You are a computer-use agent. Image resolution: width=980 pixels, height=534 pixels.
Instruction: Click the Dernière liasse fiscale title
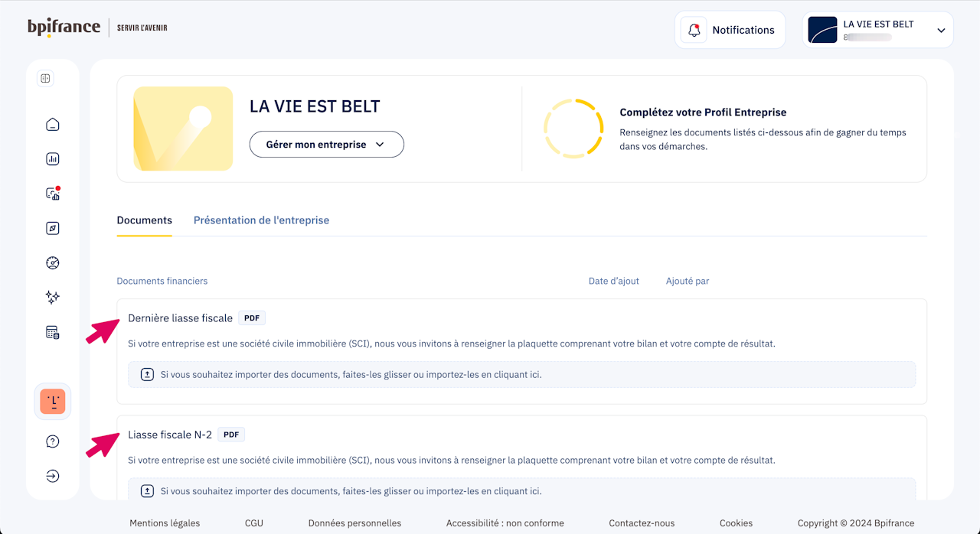point(180,318)
